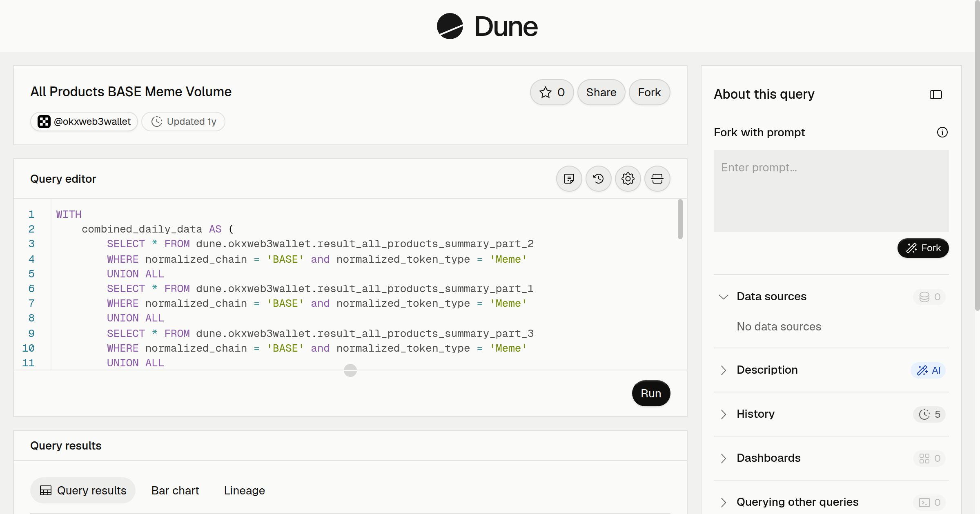The height and width of the screenshot is (514, 980).
Task: Expand the Dashboards section
Action: [723, 458]
